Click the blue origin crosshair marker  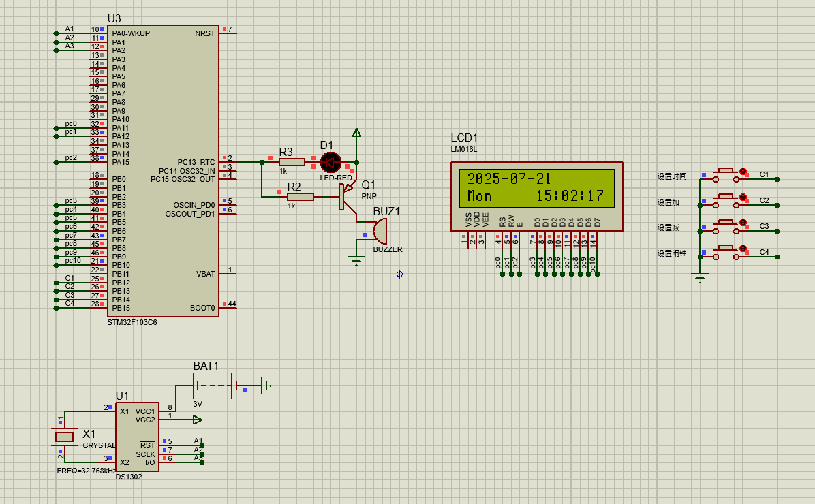[399, 274]
